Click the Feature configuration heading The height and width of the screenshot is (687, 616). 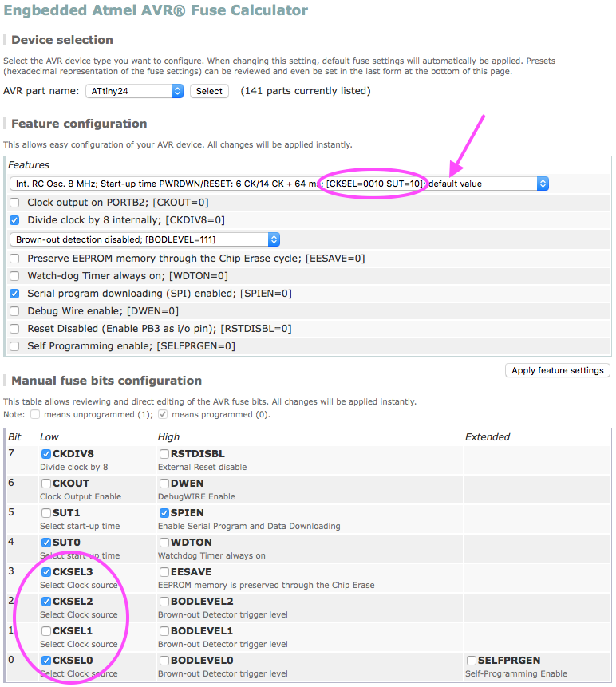click(79, 124)
